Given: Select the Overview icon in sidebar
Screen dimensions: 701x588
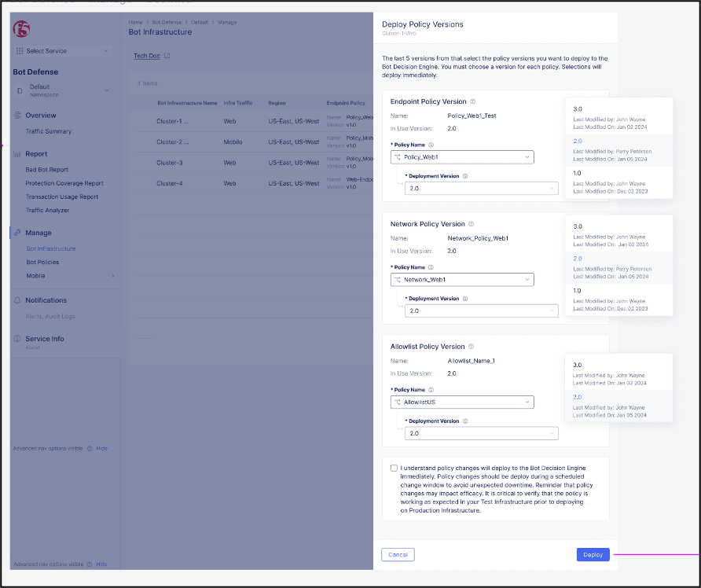Looking at the screenshot, I should [17, 115].
